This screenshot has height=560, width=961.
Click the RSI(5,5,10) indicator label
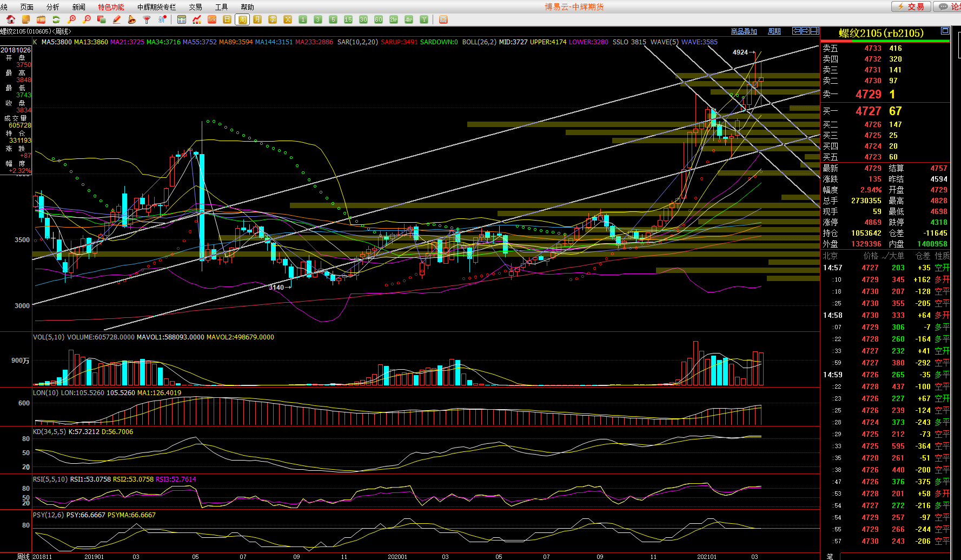[x=50, y=479]
